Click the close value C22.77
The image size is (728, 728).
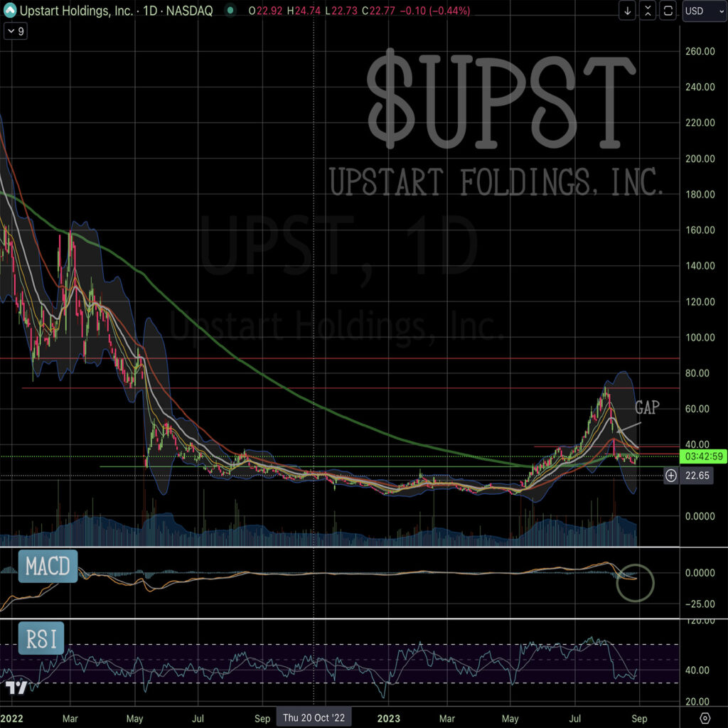(x=378, y=11)
